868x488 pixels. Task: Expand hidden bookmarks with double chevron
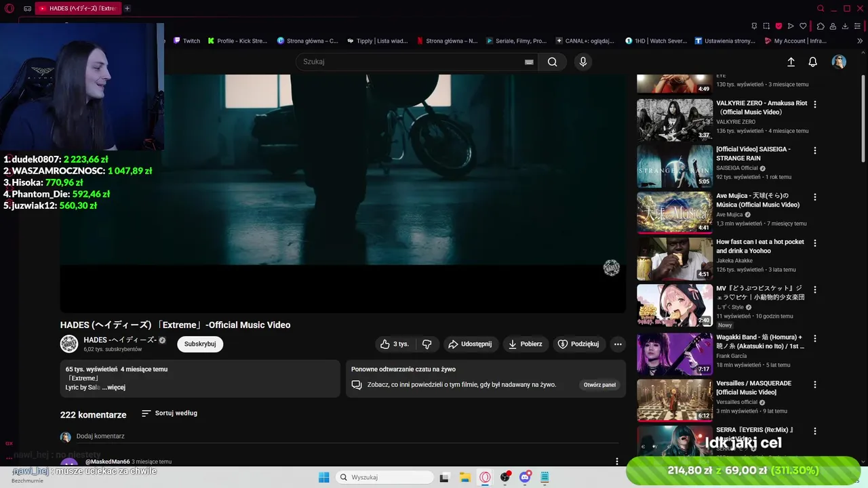pyautogui.click(x=860, y=41)
